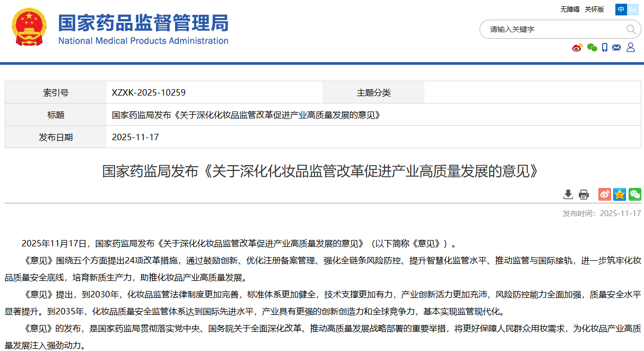
Task: Select the 中 Chinese language option
Action: [621, 10]
